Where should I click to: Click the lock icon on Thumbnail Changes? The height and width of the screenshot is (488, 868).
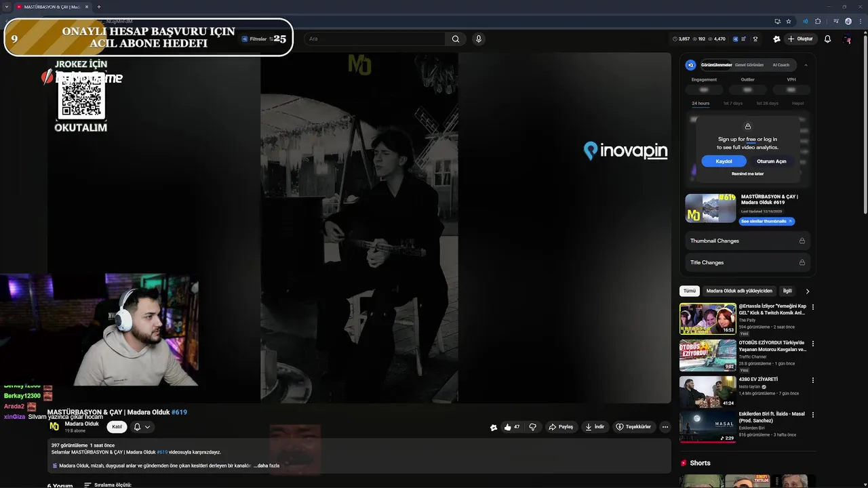click(x=802, y=241)
